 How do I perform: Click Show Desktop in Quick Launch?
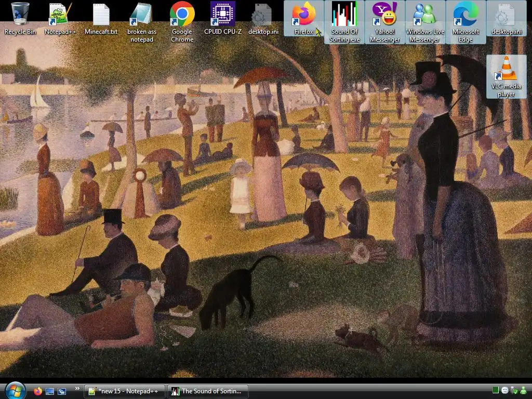pyautogui.click(x=50, y=391)
